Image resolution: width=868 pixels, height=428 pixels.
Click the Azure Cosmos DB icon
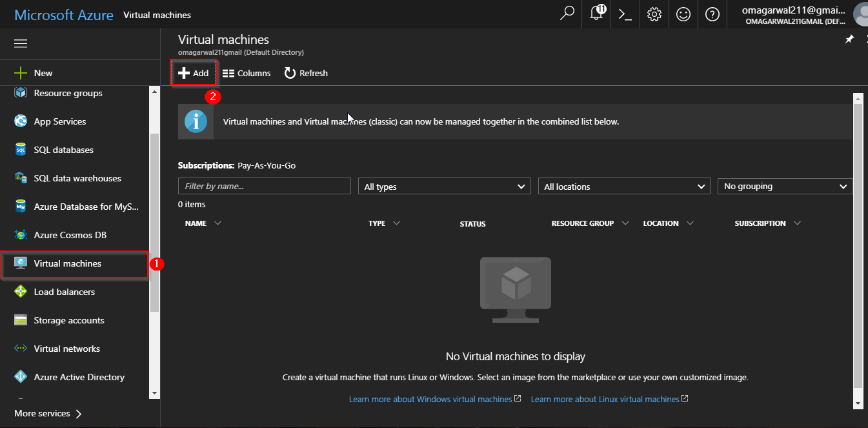[x=21, y=235]
